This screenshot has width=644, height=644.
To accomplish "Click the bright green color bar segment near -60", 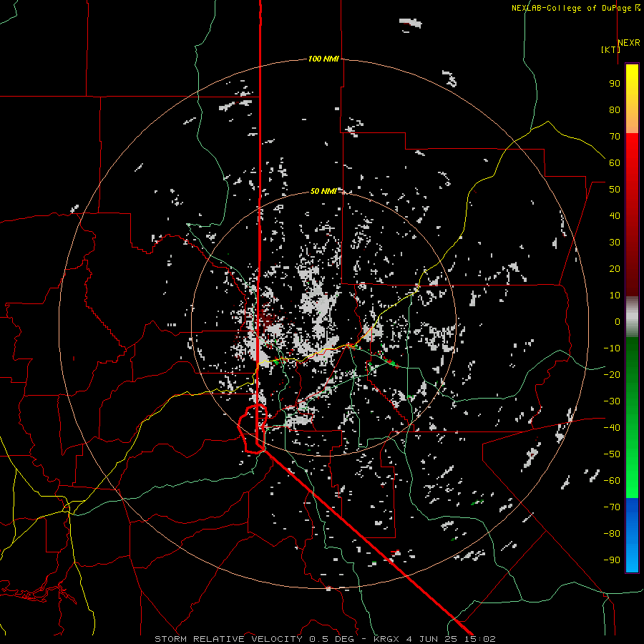I will (632, 482).
